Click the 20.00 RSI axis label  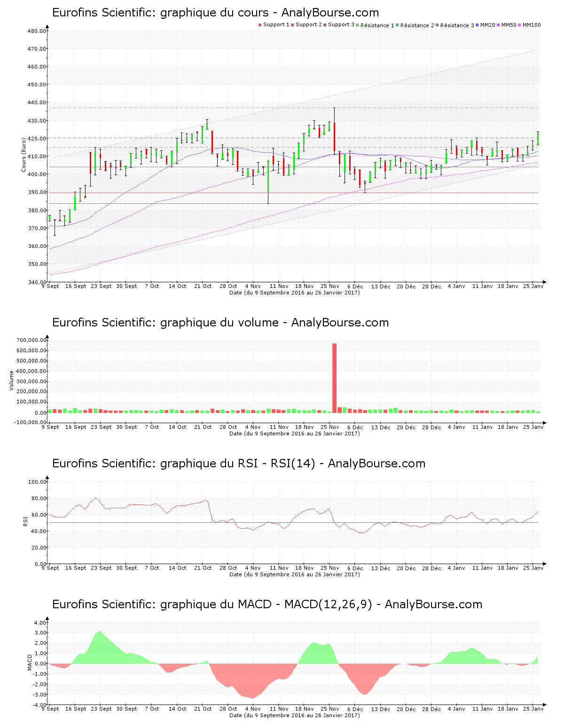[x=38, y=548]
